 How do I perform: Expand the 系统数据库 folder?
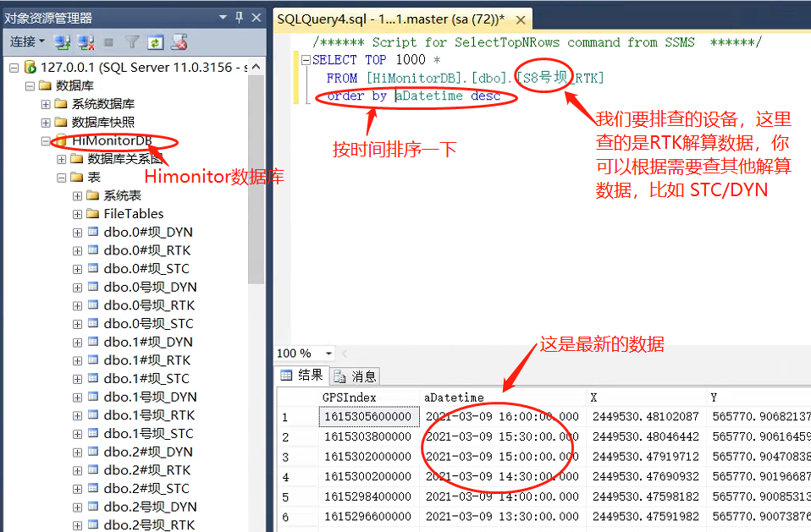click(x=46, y=104)
